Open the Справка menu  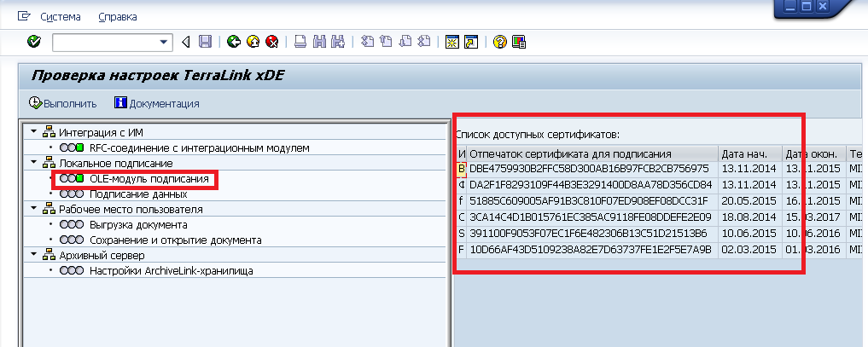117,17
